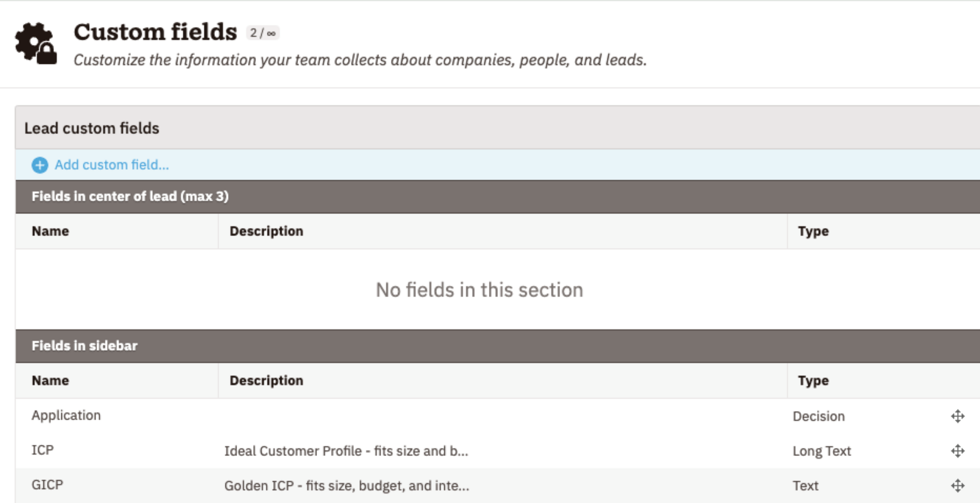Screen dimensions: 980x503
Task: Click the move handle for the ICP field
Action: (958, 450)
